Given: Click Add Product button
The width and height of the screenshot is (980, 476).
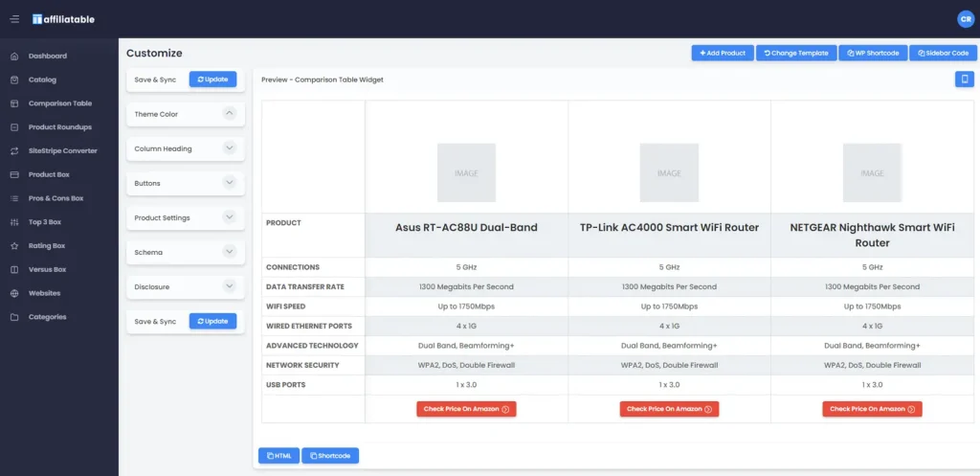Looking at the screenshot, I should tap(723, 54).
